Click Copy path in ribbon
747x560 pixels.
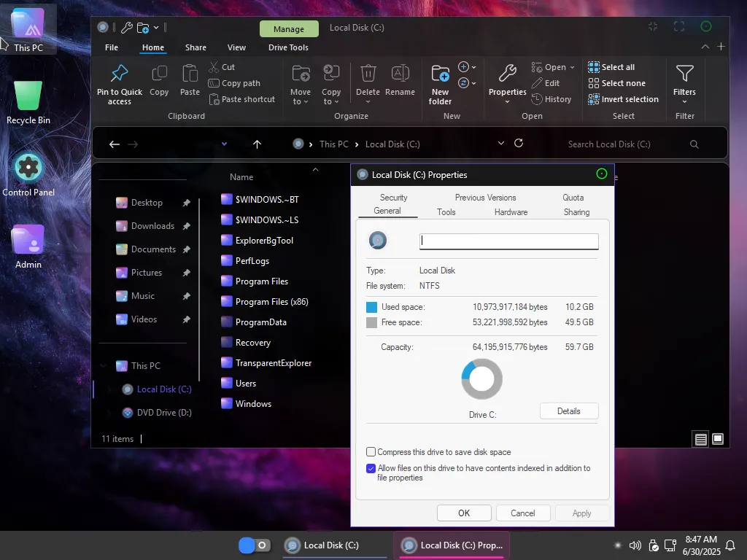coord(234,83)
